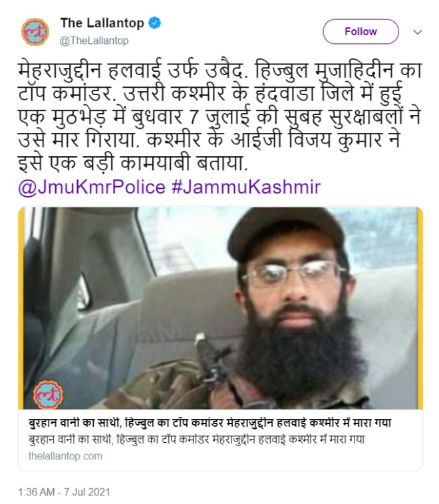Click the tweet text line mentioning 7 जुलाई
This screenshot has height=504, width=439.
point(219,116)
